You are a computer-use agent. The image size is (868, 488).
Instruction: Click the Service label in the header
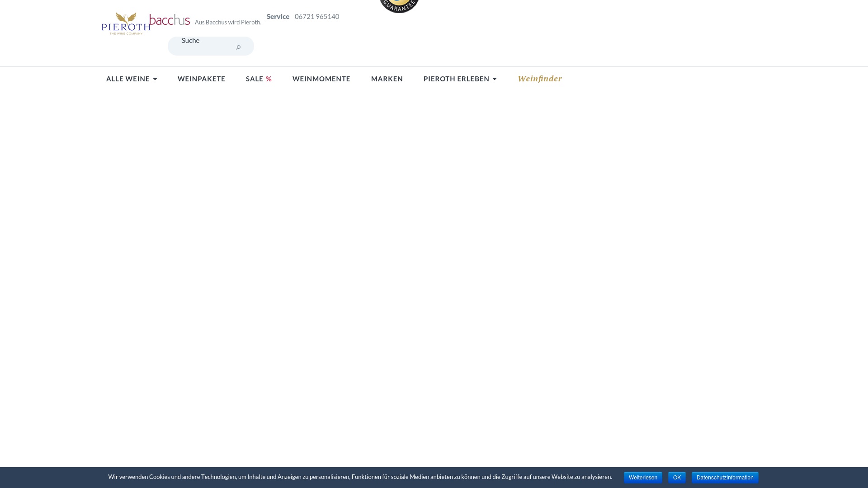click(278, 17)
